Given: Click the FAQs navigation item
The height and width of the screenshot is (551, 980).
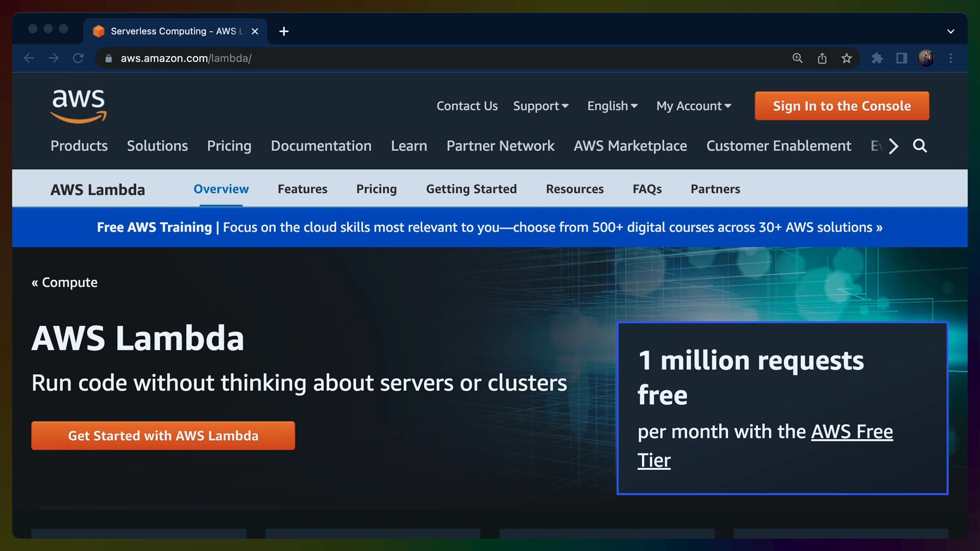Looking at the screenshot, I should click(647, 188).
